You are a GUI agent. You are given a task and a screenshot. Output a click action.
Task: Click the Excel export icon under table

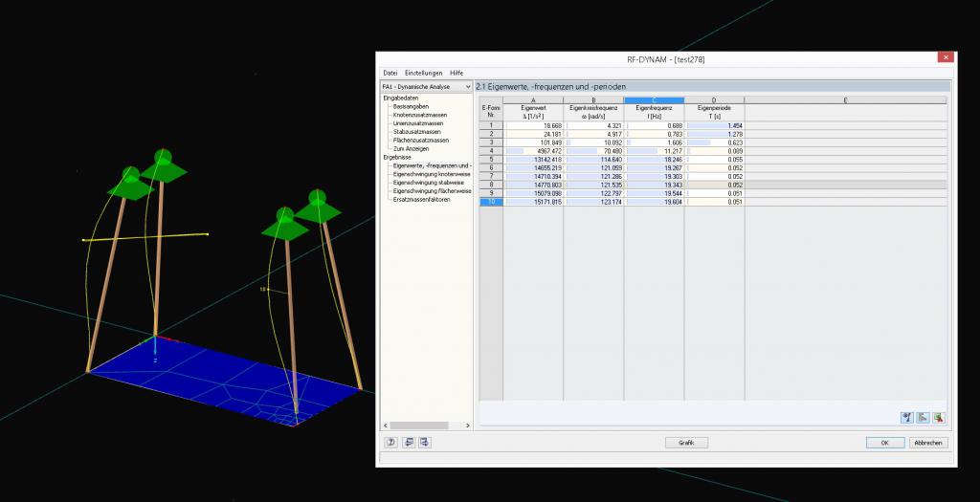pyautogui.click(x=938, y=418)
